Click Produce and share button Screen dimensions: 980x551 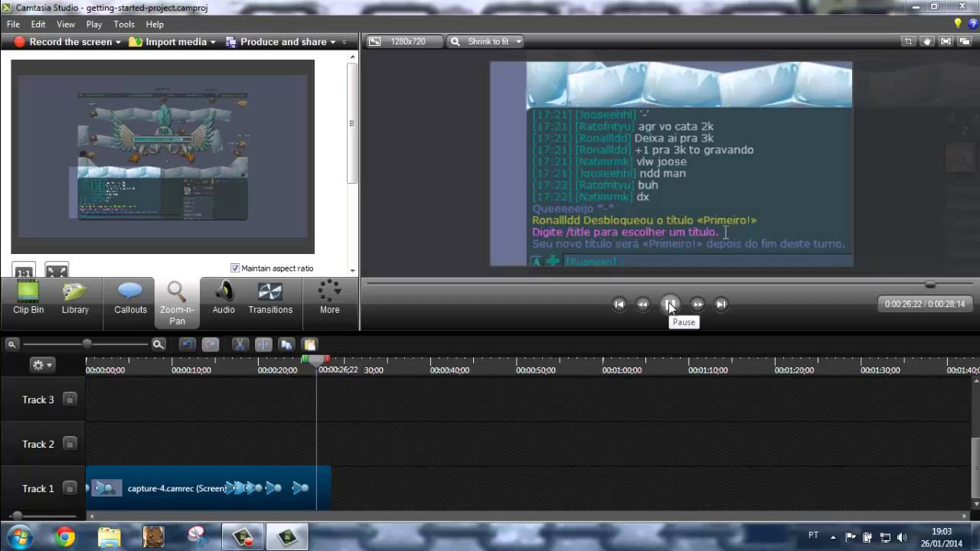276,42
